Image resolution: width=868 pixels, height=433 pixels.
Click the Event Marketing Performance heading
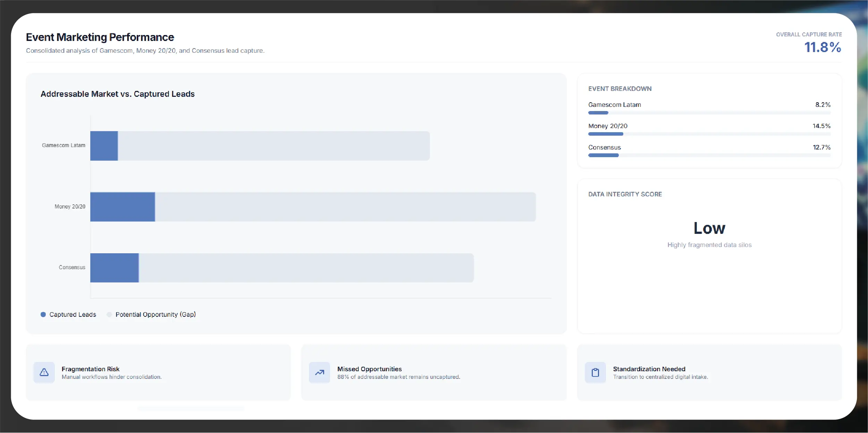click(x=100, y=37)
